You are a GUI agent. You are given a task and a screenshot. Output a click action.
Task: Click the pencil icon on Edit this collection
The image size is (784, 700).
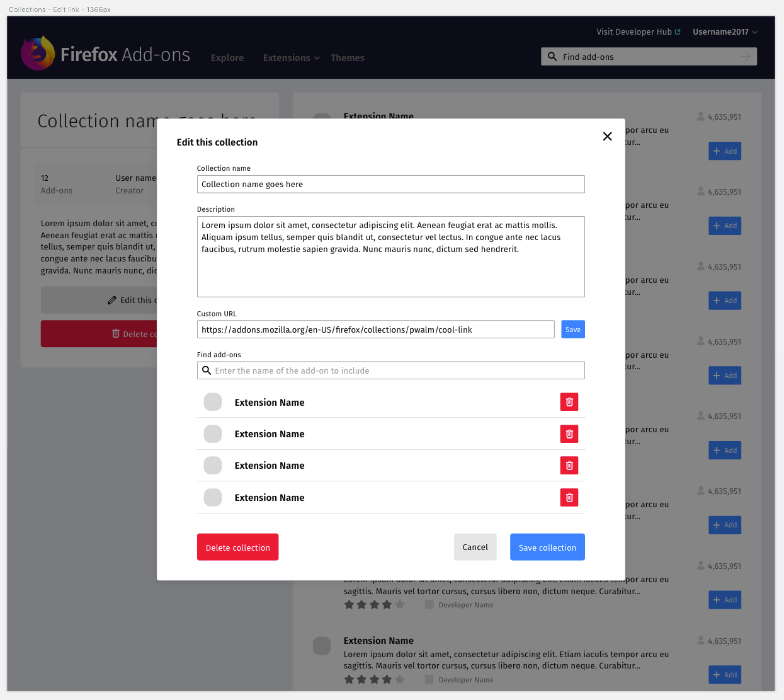pos(112,300)
